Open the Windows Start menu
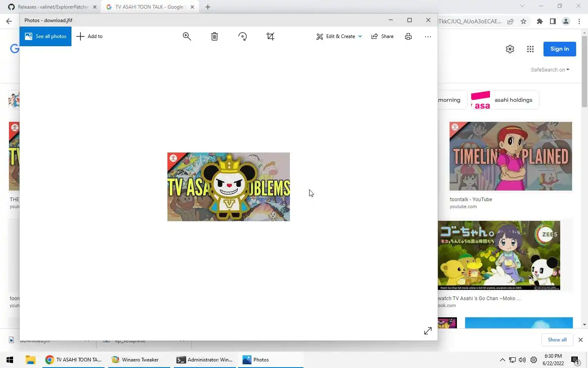588x368 pixels. (10, 360)
